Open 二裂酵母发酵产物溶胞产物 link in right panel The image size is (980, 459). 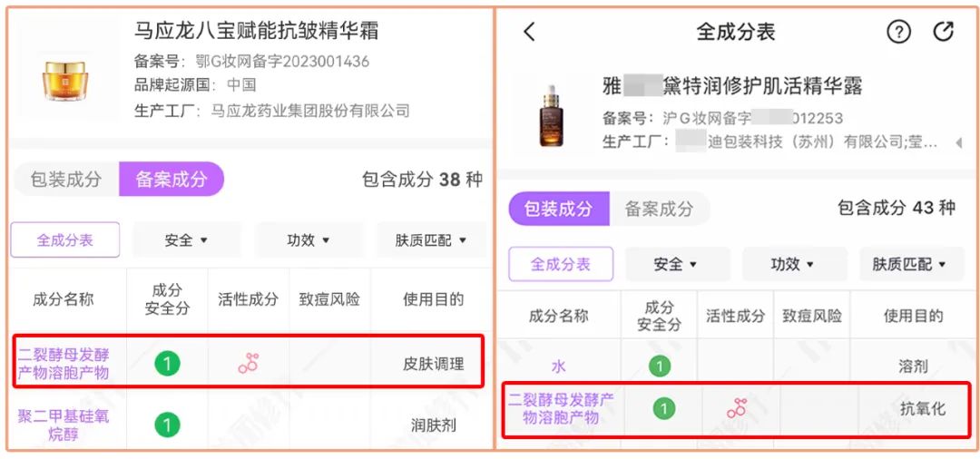561,408
